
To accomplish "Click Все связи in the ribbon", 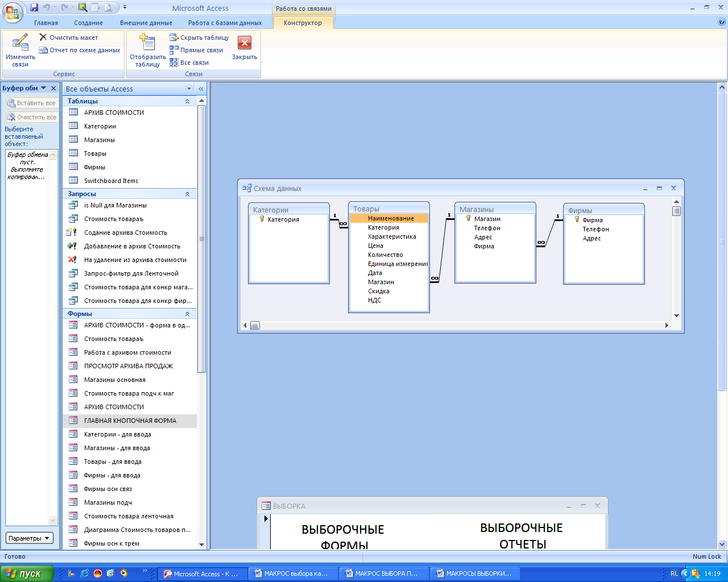I will (189, 63).
